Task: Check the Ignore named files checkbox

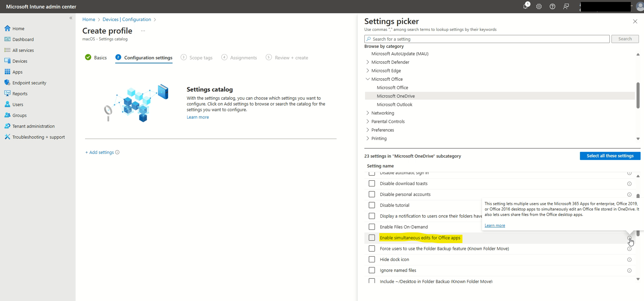Action: (x=372, y=270)
